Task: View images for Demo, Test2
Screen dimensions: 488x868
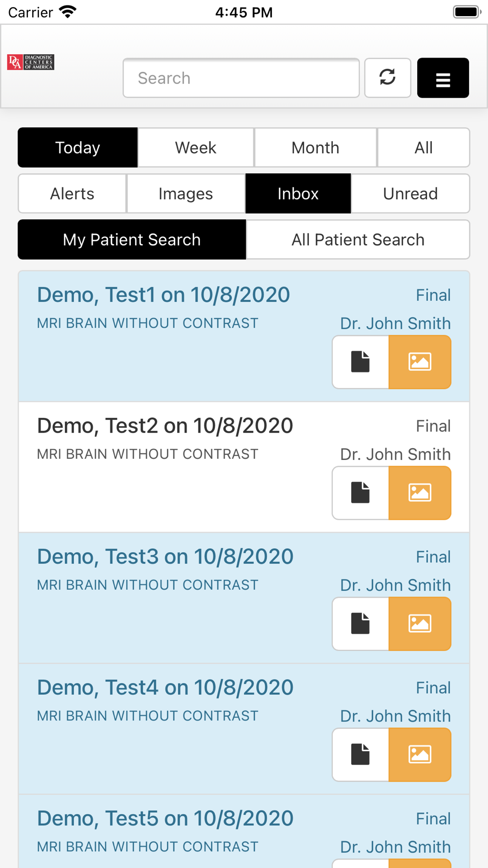Action: click(x=420, y=493)
